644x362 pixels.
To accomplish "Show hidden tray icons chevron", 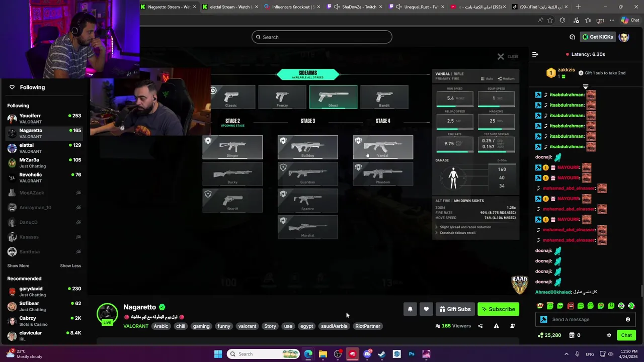I will 566,354.
